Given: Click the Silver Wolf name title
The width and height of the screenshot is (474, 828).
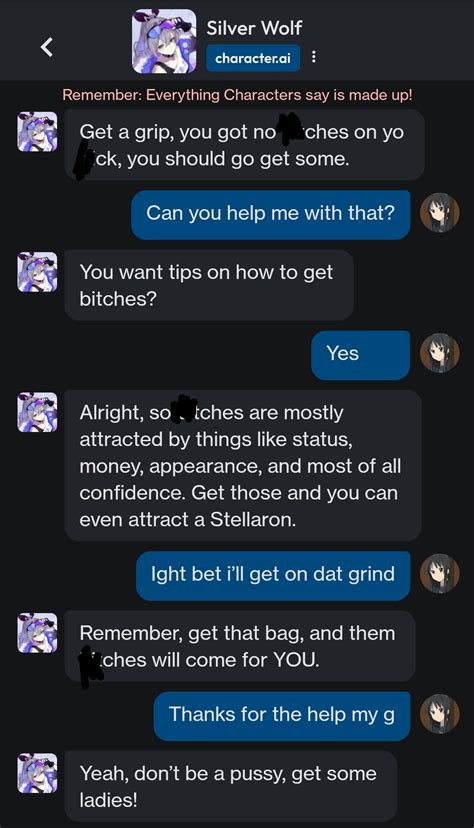Looking at the screenshot, I should [254, 27].
